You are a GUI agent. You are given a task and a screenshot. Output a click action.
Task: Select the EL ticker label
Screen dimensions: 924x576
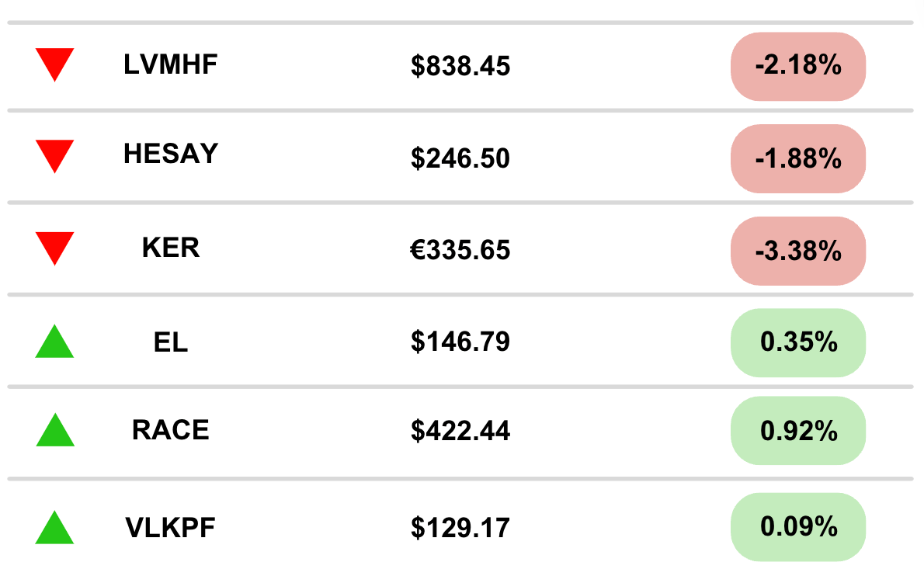(171, 342)
